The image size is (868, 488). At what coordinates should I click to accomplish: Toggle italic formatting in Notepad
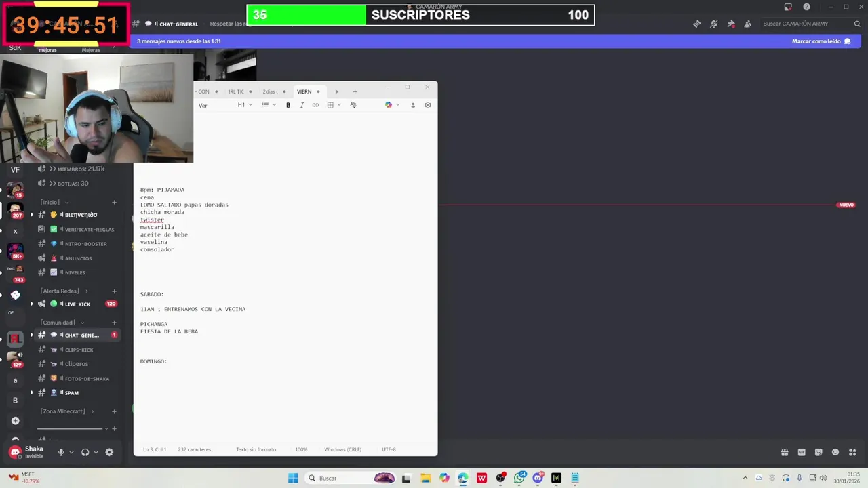[x=302, y=105]
